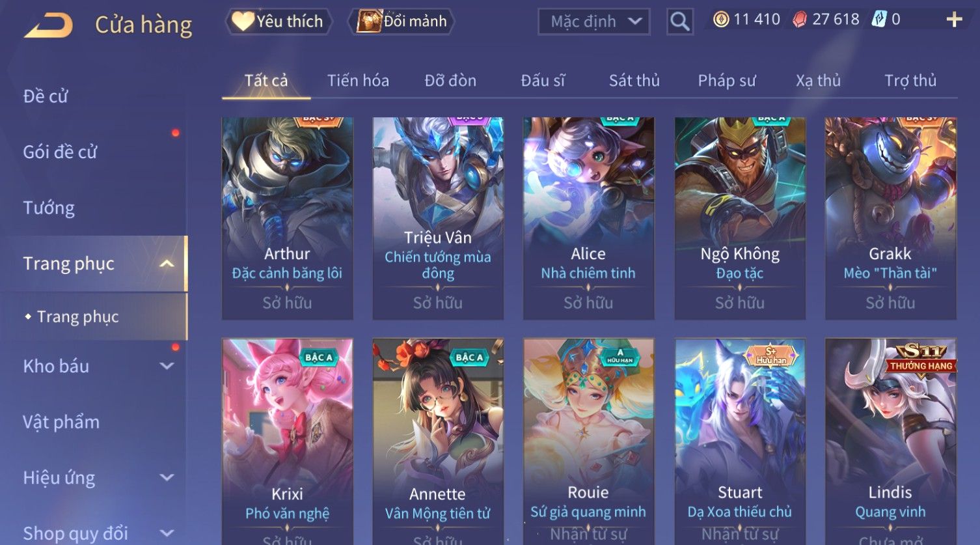Screen dimensions: 980x545
Task: Open Tướng in the sidebar
Action: [49, 208]
